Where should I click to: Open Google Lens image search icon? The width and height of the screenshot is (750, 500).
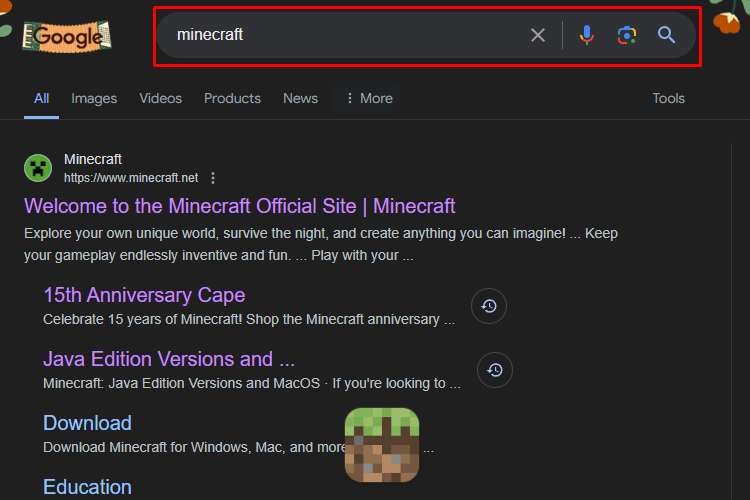(x=627, y=35)
